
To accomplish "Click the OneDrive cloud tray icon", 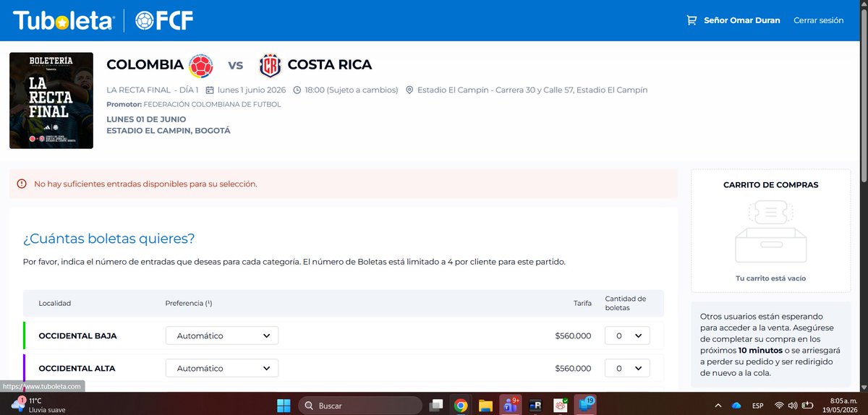I will (737, 406).
